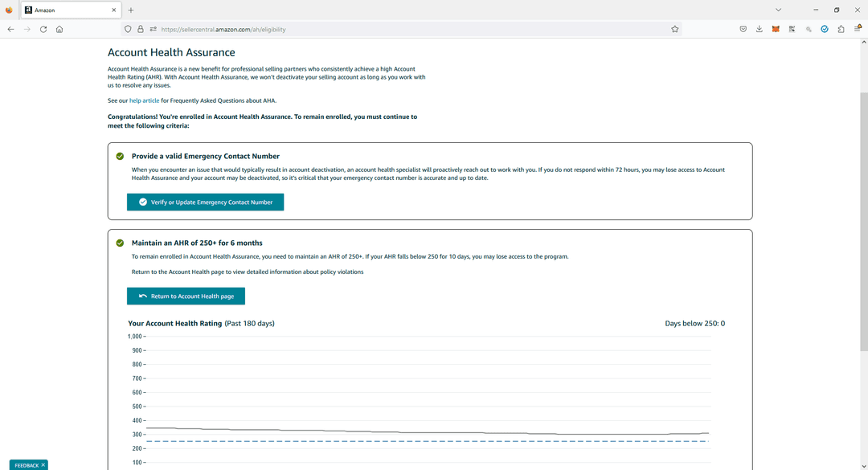Viewport: 868px width, 470px height.
Task: Click the dashed 250 threshold line
Action: 428,441
